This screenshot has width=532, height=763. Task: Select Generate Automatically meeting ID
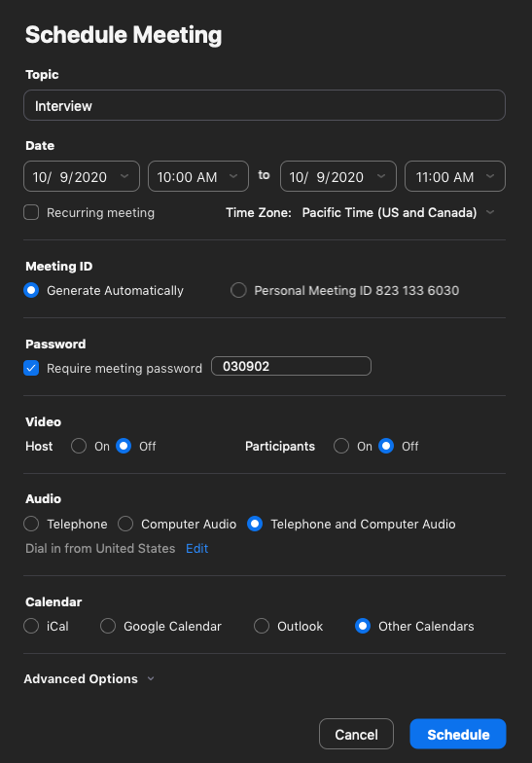coord(31,290)
